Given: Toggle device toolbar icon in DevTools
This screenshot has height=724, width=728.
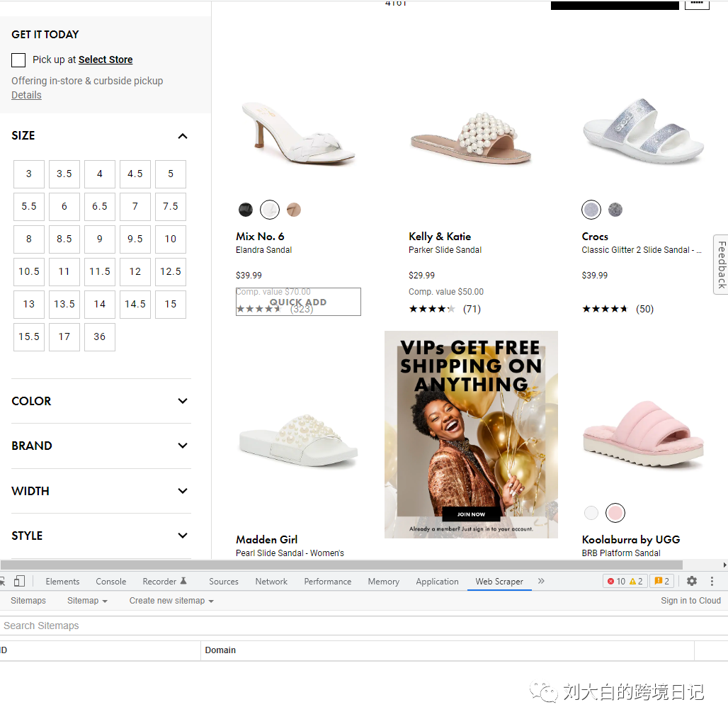Looking at the screenshot, I should click(19, 581).
